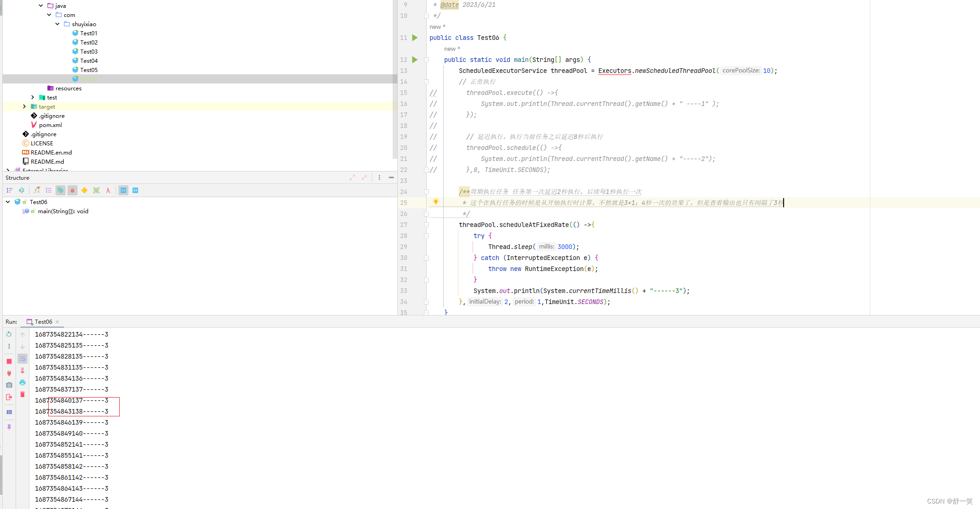
Task: Open more actions in Run toolbar
Action: click(9, 346)
